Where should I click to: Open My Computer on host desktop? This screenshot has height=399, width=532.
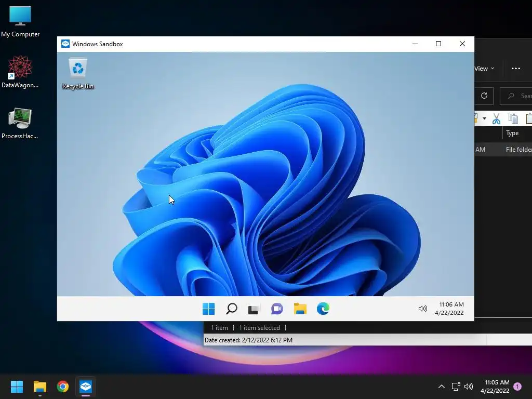point(20,21)
